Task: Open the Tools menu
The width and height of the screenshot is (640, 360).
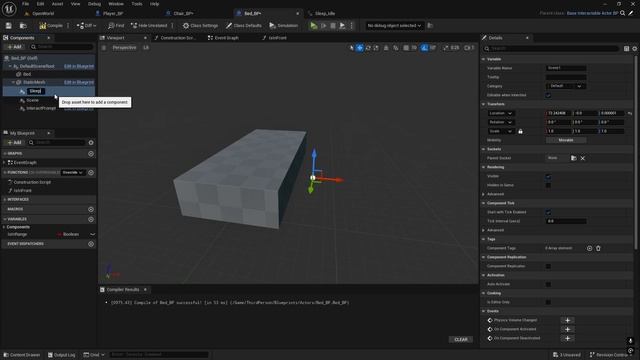Action: (137, 4)
